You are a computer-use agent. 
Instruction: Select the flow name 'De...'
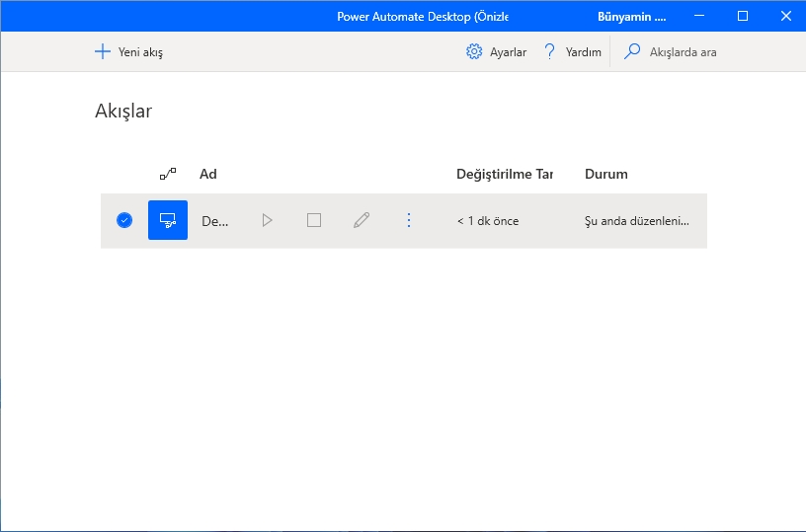(215, 221)
